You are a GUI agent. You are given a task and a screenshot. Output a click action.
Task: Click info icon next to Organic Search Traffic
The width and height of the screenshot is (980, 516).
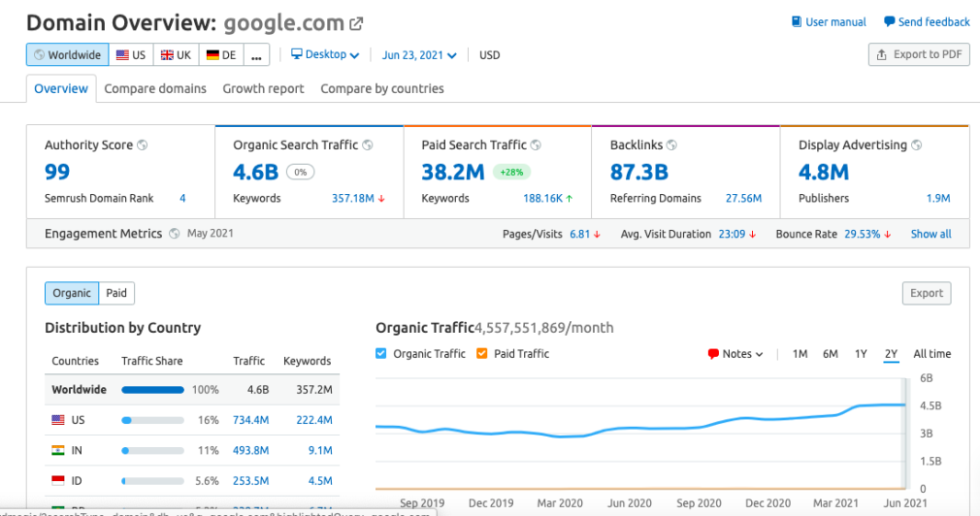pyautogui.click(x=368, y=145)
